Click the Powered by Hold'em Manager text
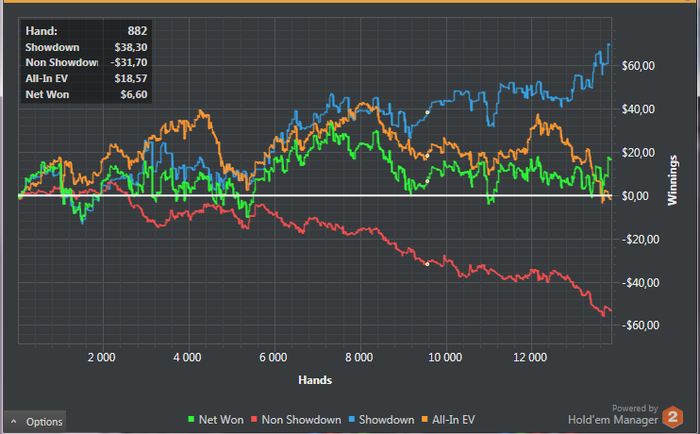 [x=613, y=415]
